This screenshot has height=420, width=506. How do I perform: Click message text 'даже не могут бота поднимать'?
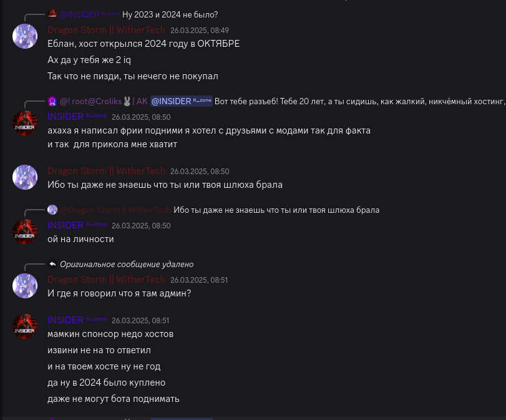[x=114, y=398]
